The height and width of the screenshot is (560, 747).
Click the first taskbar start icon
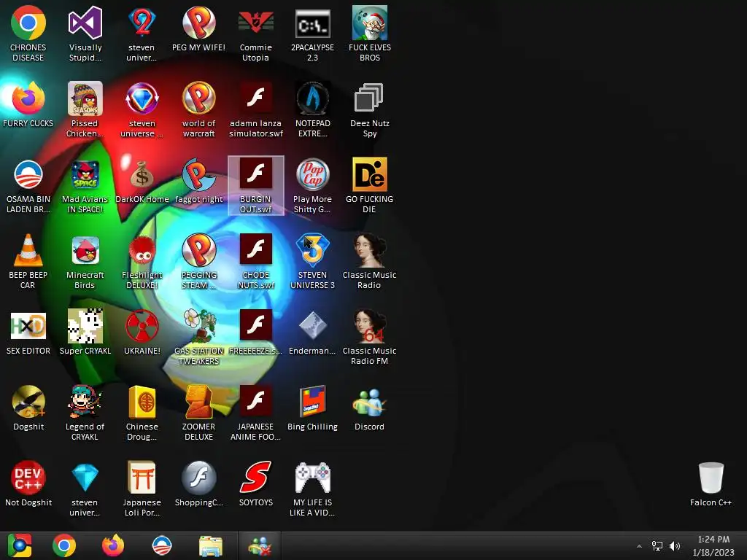pyautogui.click(x=20, y=545)
